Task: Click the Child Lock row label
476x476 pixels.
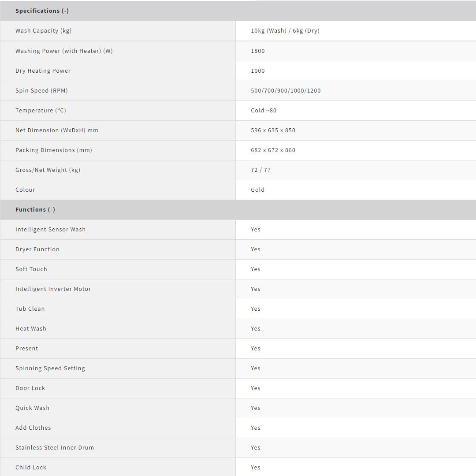Action: tap(31, 467)
